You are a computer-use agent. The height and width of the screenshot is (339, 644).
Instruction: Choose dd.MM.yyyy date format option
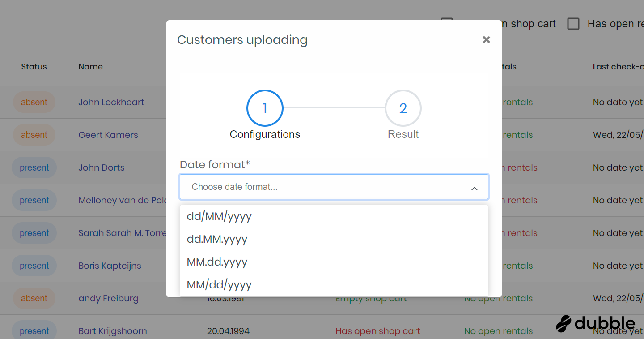217,240
